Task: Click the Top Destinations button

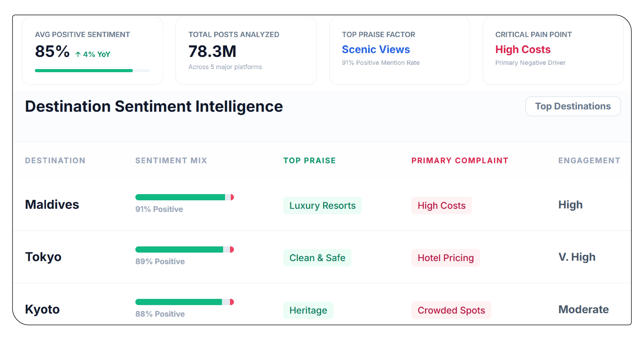Action: point(573,106)
